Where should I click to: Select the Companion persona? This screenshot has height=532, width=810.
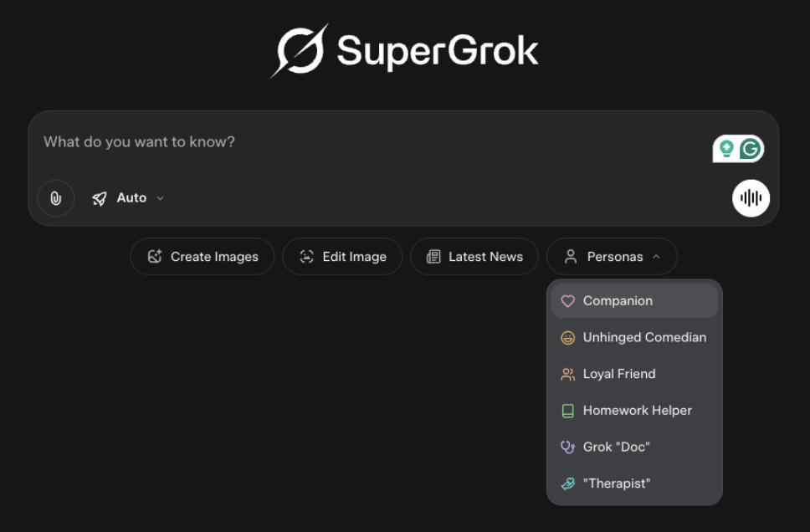(634, 300)
